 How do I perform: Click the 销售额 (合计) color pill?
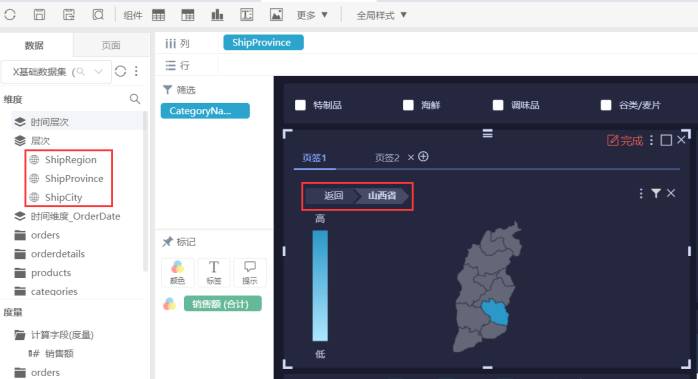(x=223, y=304)
